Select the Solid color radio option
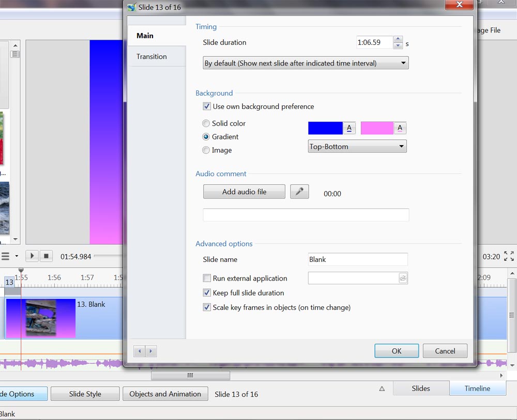The width and height of the screenshot is (517, 420). coord(206,123)
